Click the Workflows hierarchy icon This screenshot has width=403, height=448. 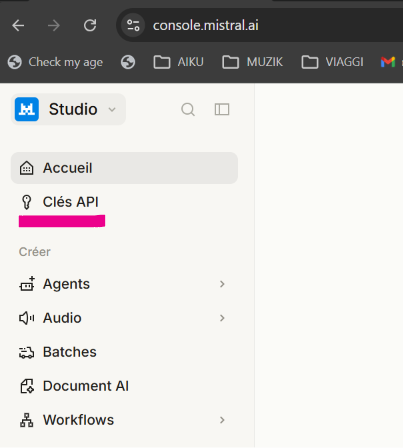coord(27,420)
